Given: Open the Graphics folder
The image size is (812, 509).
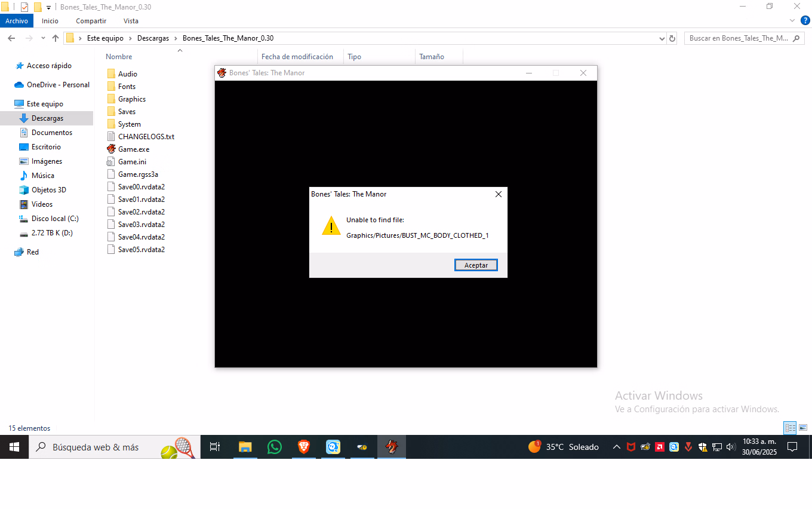Looking at the screenshot, I should point(131,99).
